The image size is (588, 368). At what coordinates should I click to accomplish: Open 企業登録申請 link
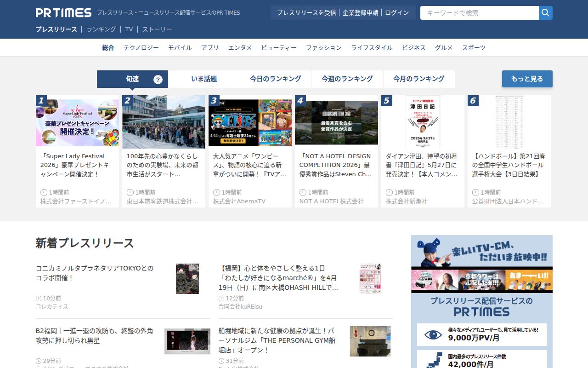coord(361,13)
